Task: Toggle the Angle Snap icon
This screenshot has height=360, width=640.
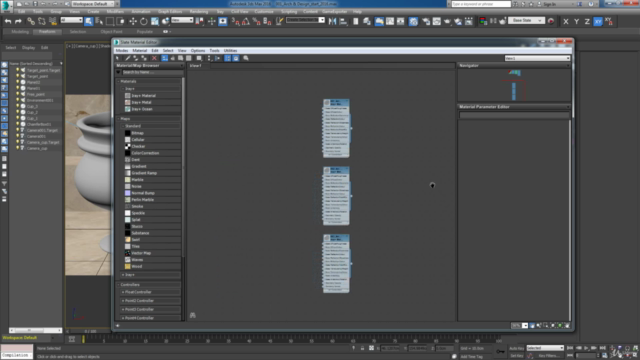Action: point(246,21)
